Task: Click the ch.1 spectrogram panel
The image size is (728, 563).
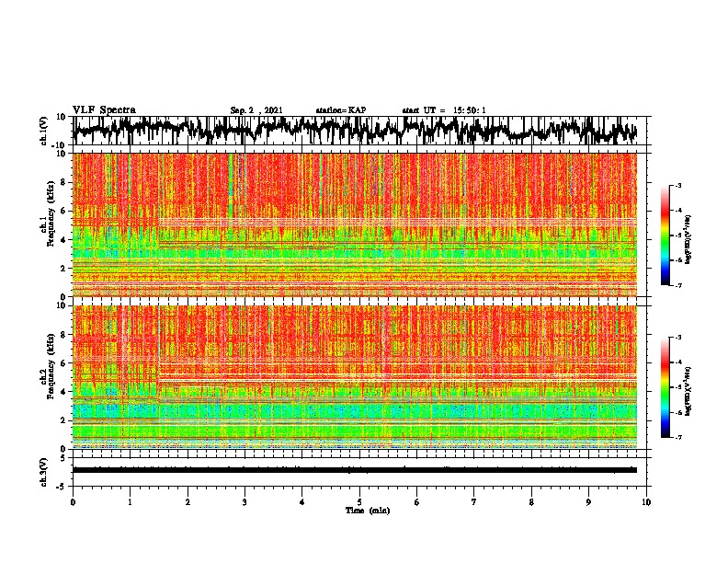Action: click(355, 224)
